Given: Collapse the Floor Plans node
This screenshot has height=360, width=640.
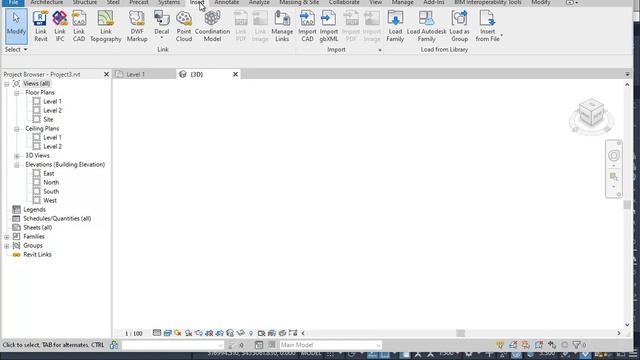Looking at the screenshot, I should [x=17, y=93].
